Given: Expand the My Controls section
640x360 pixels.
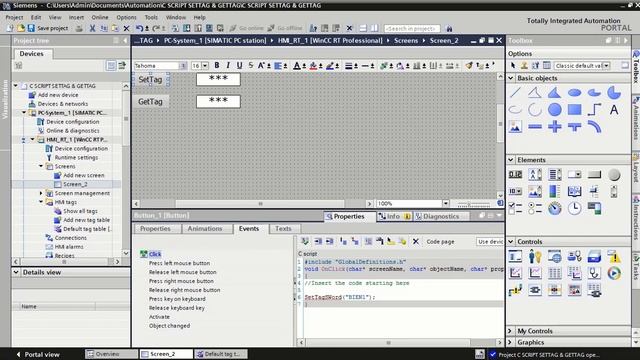Looking at the screenshot, I should [x=511, y=331].
